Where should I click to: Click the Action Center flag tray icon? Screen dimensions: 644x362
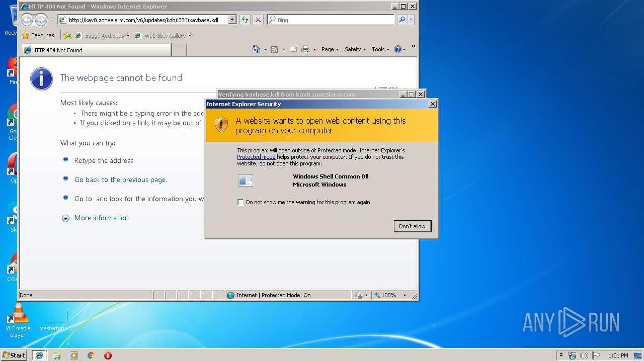596,355
